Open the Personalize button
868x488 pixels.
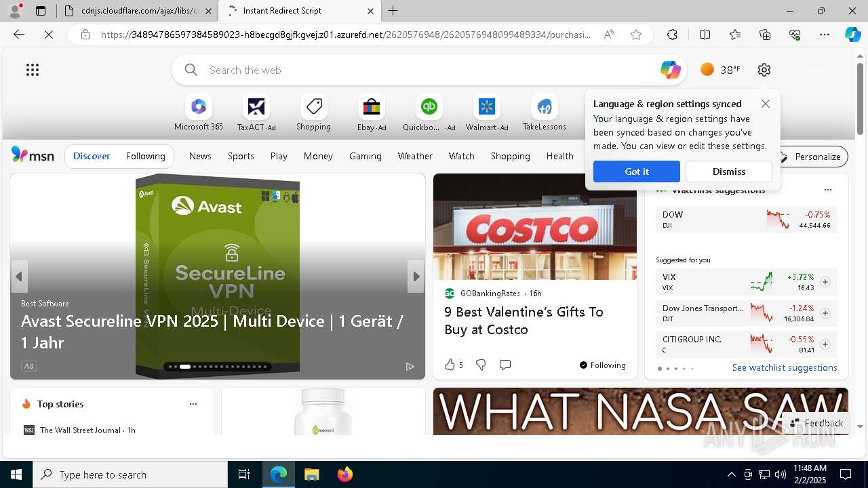811,157
